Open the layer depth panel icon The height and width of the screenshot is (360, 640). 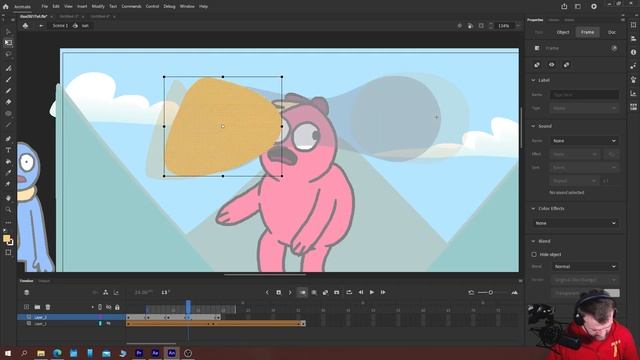click(116, 292)
